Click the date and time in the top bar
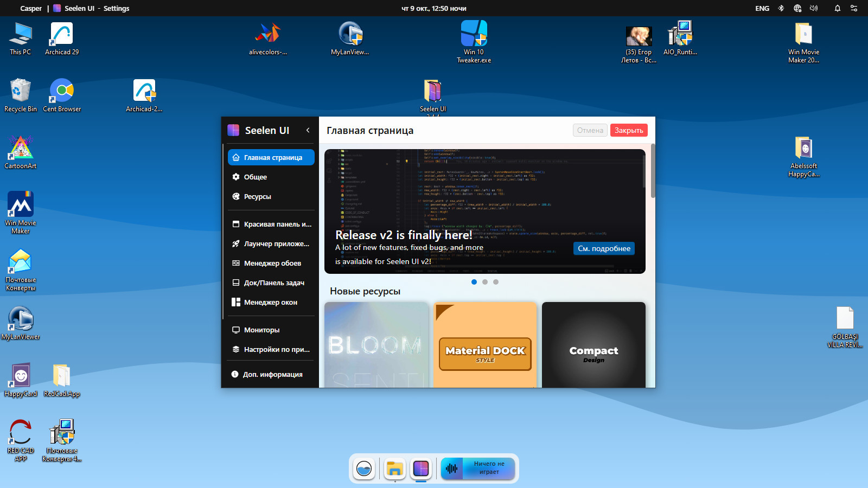This screenshot has width=868, height=488. coord(434,8)
